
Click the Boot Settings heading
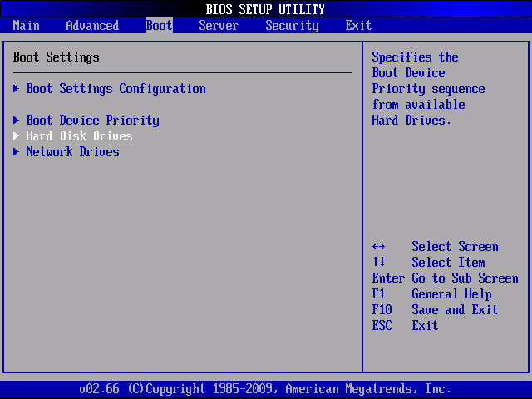point(56,57)
